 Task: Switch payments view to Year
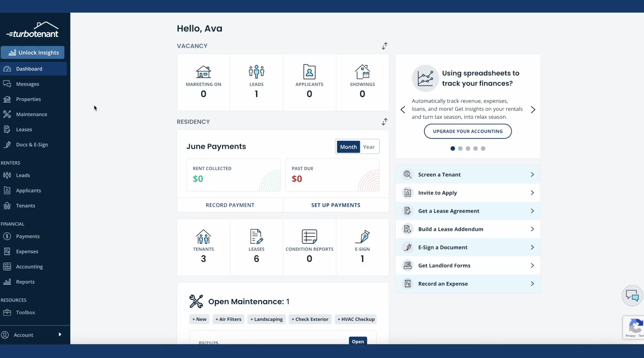369,146
